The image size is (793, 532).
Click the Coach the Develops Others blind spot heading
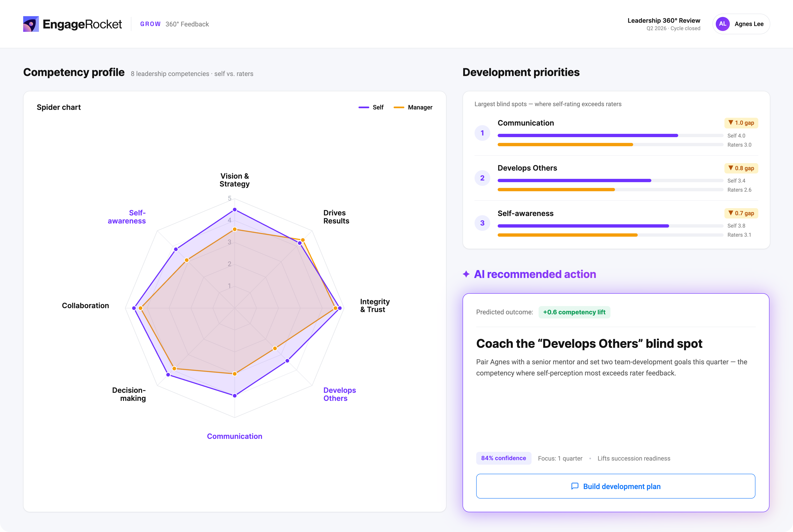coord(589,343)
